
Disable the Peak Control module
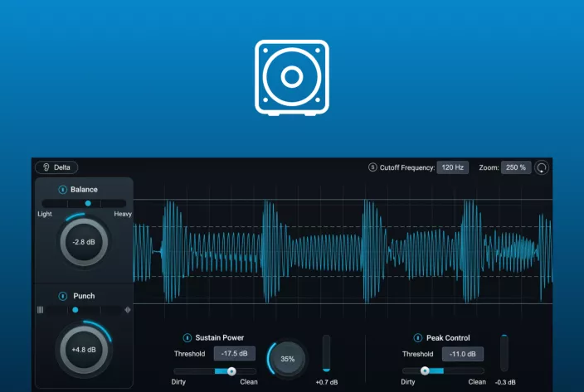pos(418,338)
